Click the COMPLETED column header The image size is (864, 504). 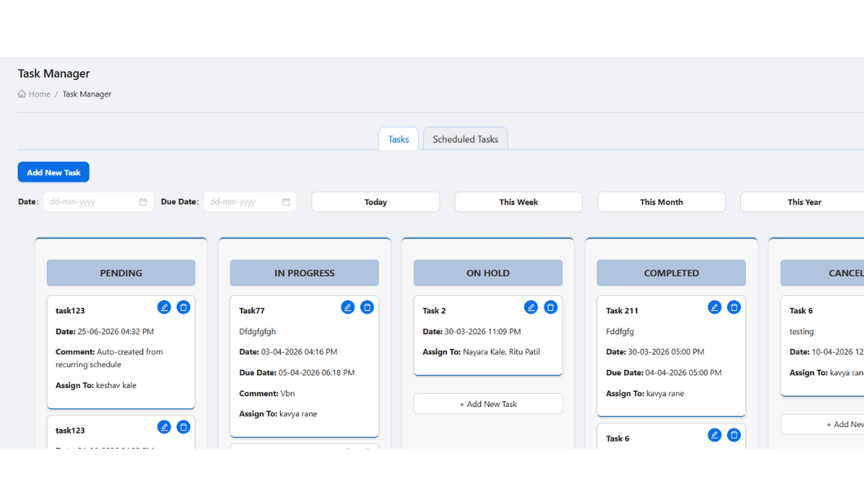pos(671,273)
